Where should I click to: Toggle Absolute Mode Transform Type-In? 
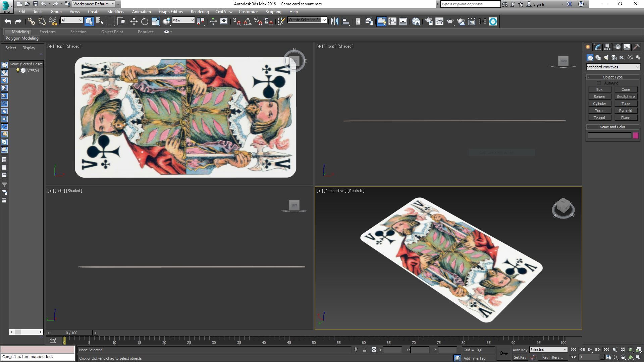pos(374,350)
